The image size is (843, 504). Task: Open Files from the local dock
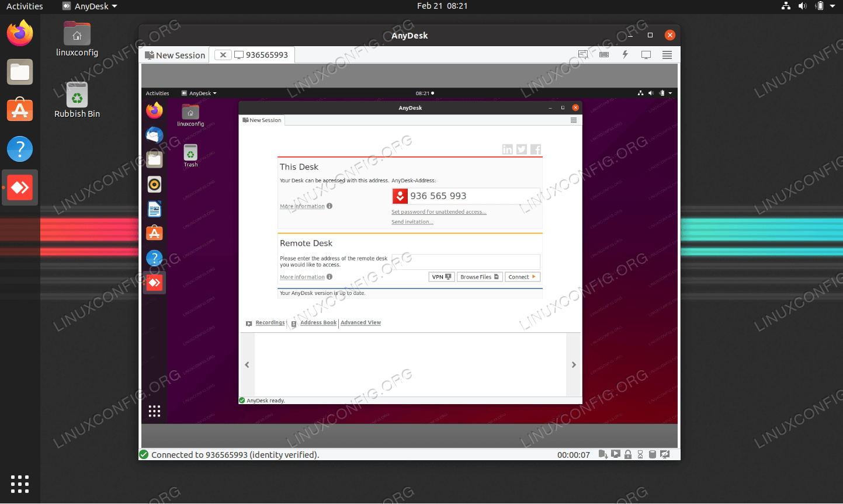click(20, 72)
